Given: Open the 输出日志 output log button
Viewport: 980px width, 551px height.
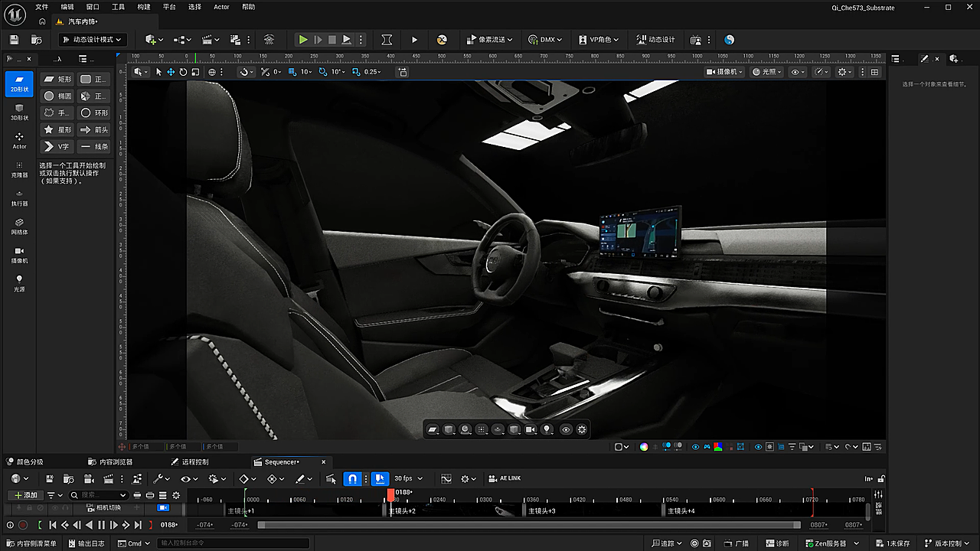Looking at the screenshot, I should pos(86,543).
